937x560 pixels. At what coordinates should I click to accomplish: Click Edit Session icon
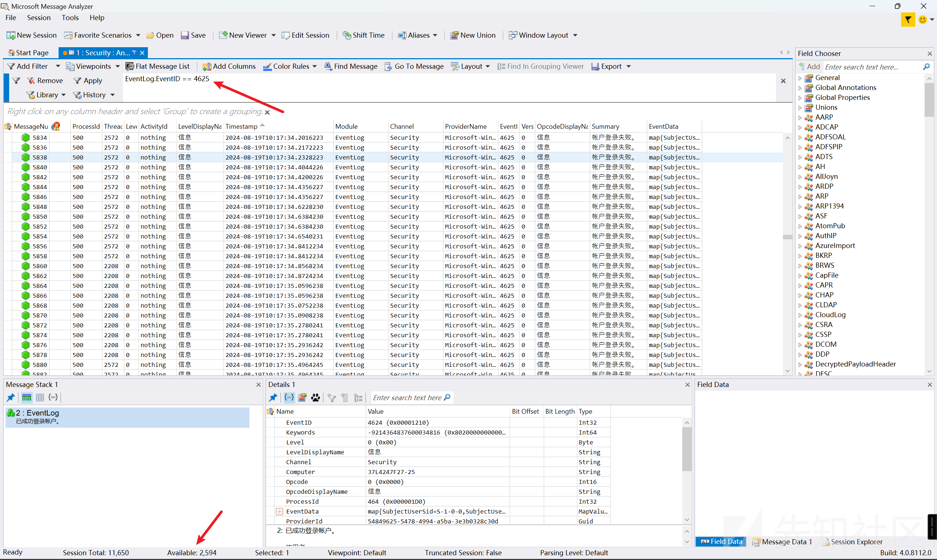coord(286,35)
